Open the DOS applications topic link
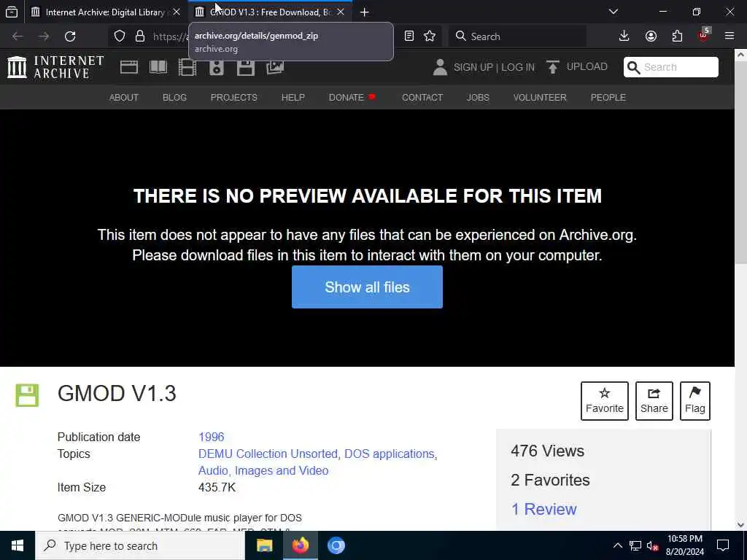Viewport: 747px width, 560px height. (390, 454)
